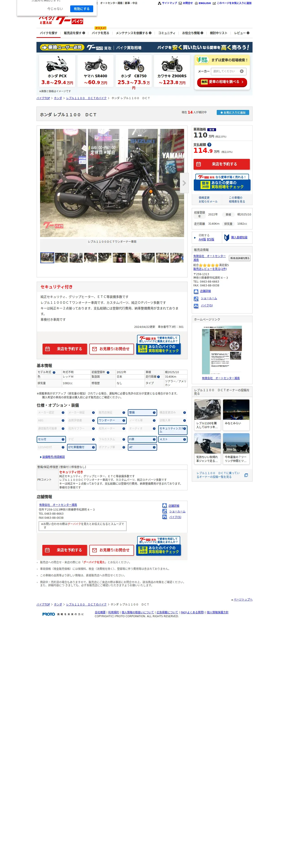The width and height of the screenshot is (289, 868).
Task: Click showroom icon in sidebar dealer info
Action: pyautogui.click(x=196, y=299)
